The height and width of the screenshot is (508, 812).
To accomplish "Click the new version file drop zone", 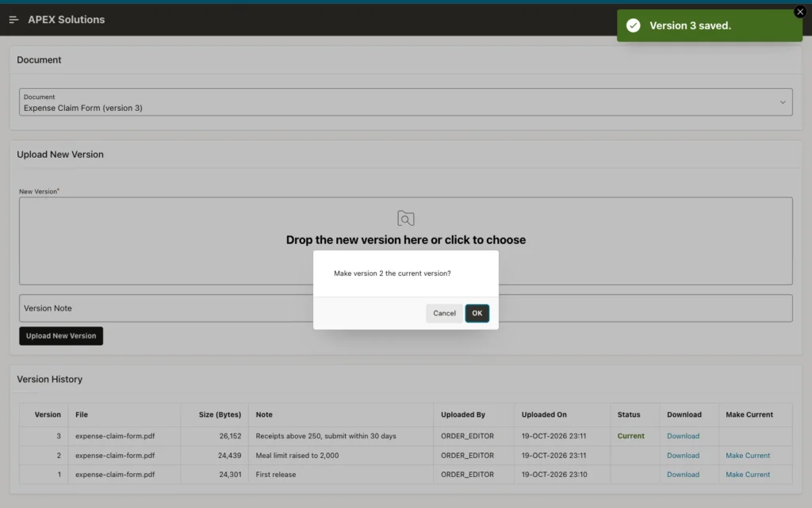I will coord(405,241).
